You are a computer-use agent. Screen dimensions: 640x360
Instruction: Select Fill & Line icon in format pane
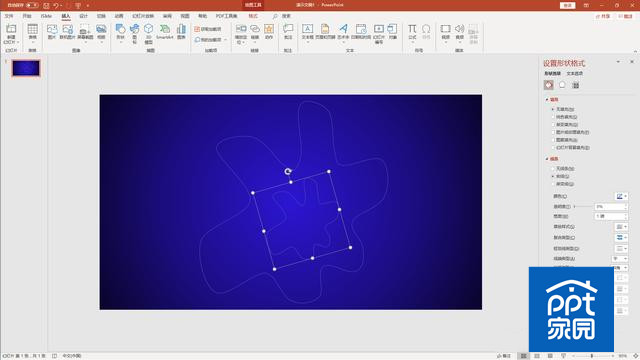pos(549,85)
